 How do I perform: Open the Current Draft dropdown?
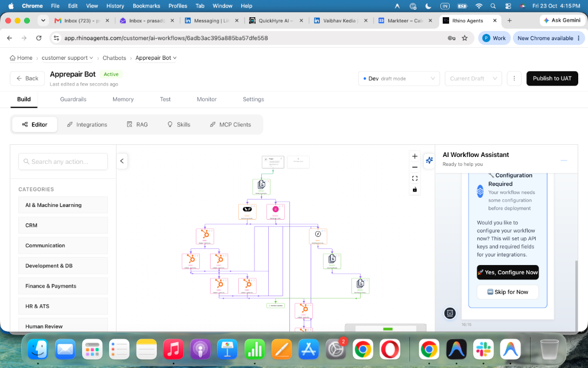click(x=473, y=78)
